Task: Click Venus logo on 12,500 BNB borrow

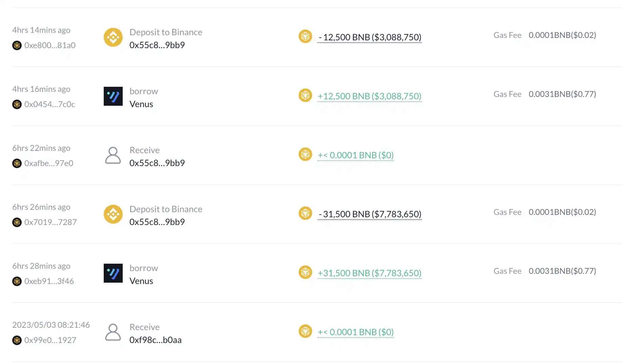Action: (113, 96)
